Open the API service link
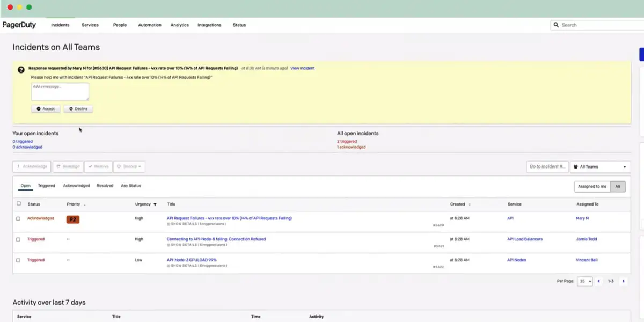Screen dimensions: 644x322 510,218
